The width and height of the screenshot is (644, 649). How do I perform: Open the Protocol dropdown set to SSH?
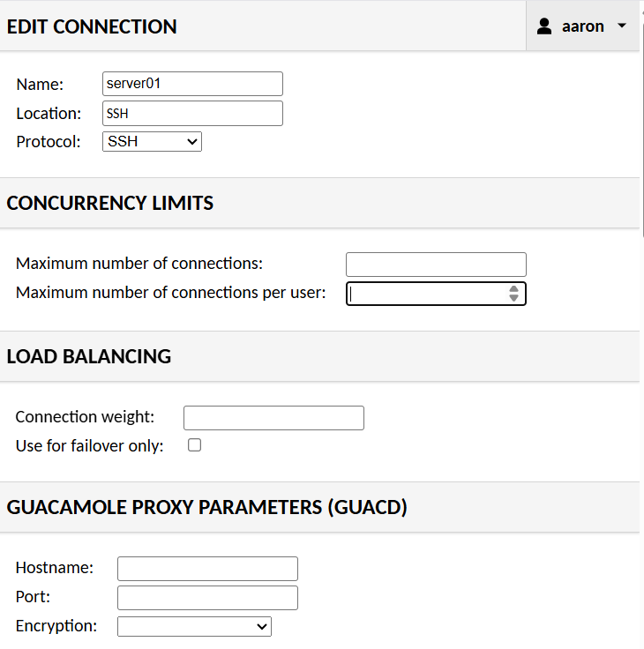[x=152, y=141]
